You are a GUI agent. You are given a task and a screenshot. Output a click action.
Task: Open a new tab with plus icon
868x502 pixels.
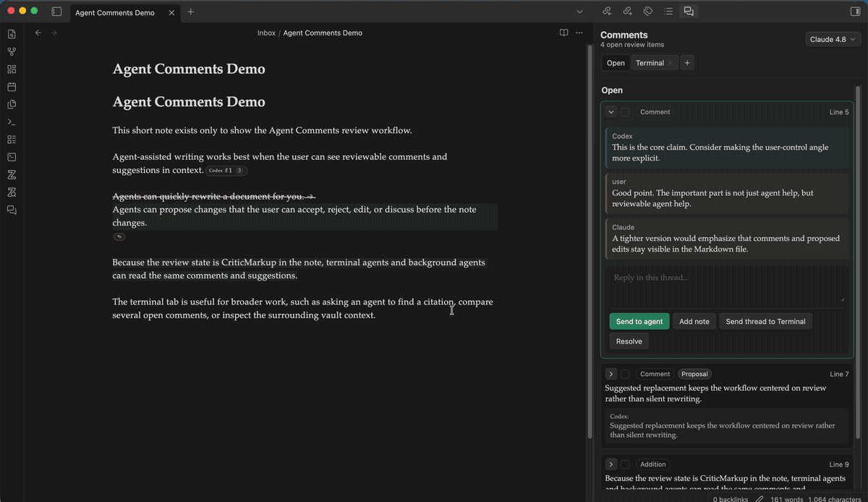click(191, 12)
